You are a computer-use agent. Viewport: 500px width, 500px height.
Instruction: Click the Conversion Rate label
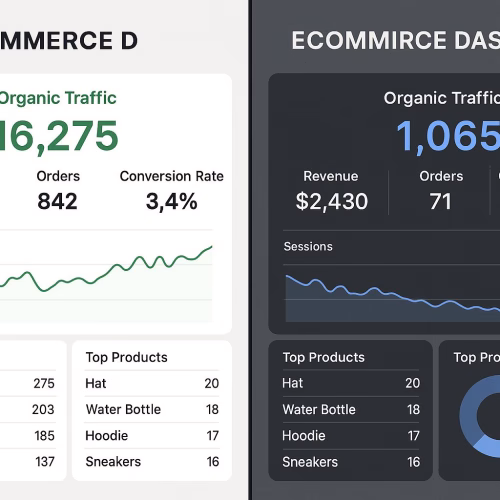tap(172, 176)
